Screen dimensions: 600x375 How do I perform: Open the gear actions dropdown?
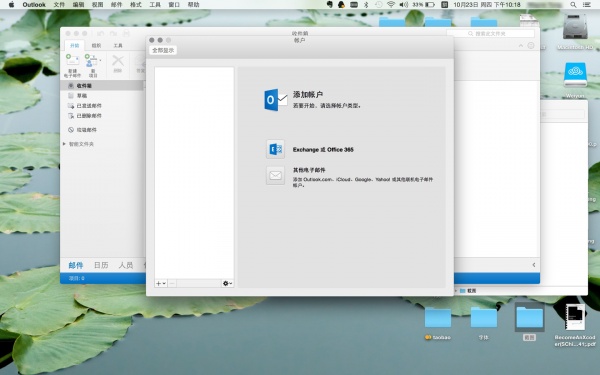click(x=227, y=284)
